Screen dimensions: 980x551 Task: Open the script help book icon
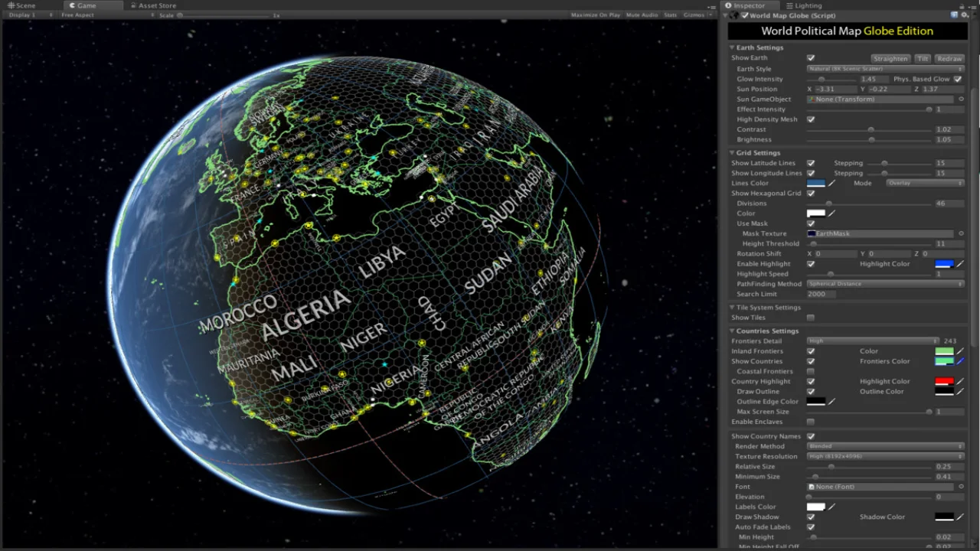click(954, 15)
